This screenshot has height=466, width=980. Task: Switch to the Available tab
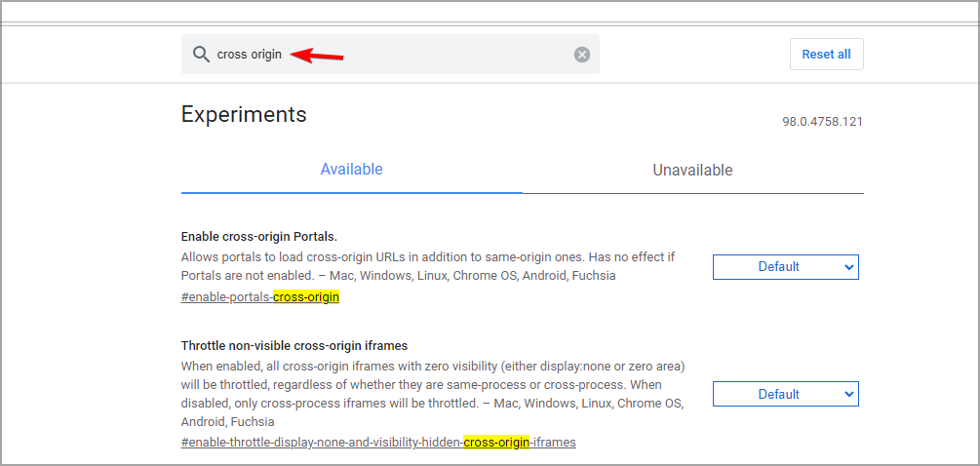[352, 170]
